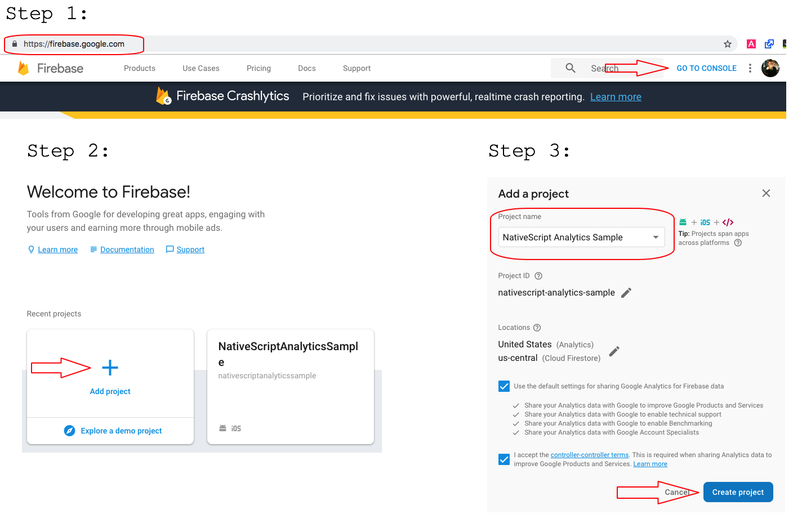The height and width of the screenshot is (532, 802).
Task: Expand the Project name dropdown arrow
Action: [656, 238]
